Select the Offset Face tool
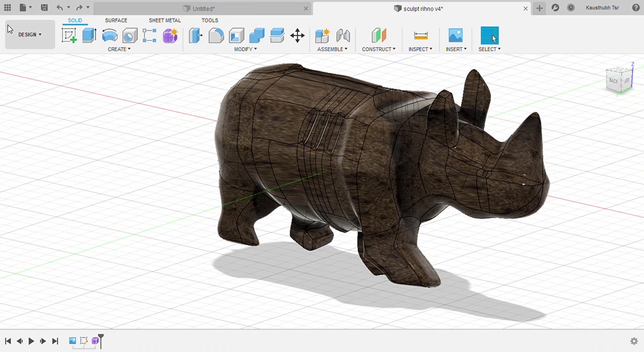Viewport: 644px width, 352px height. click(x=277, y=36)
